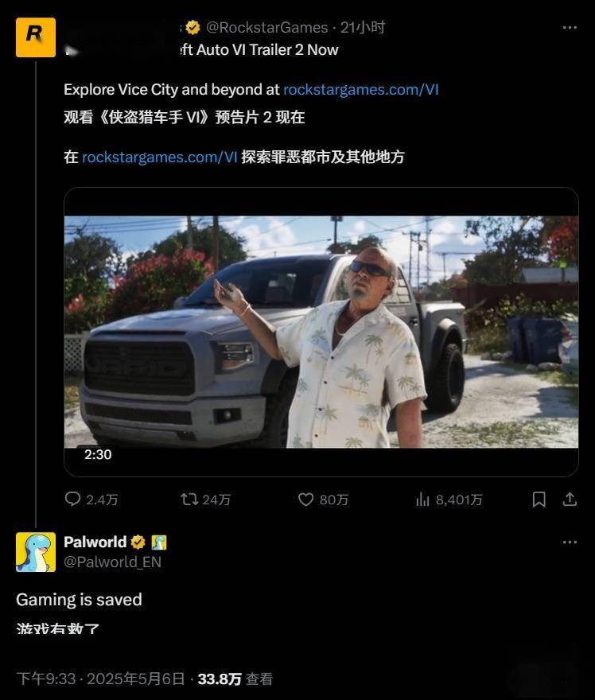Screen dimensions: 595x700
Task: Open the rockstargames.com/VI link in English text
Action: pos(361,90)
